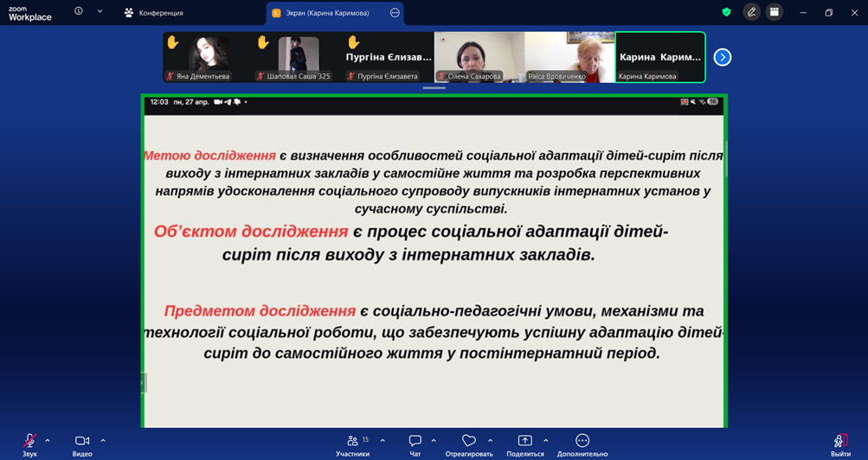Expand the arrow next to Участники

(383, 440)
